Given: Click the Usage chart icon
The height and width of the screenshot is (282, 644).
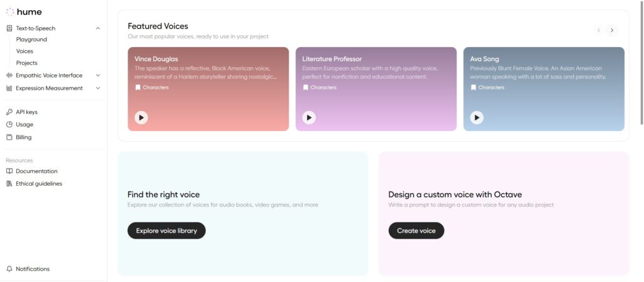Looking at the screenshot, I should pos(9,125).
